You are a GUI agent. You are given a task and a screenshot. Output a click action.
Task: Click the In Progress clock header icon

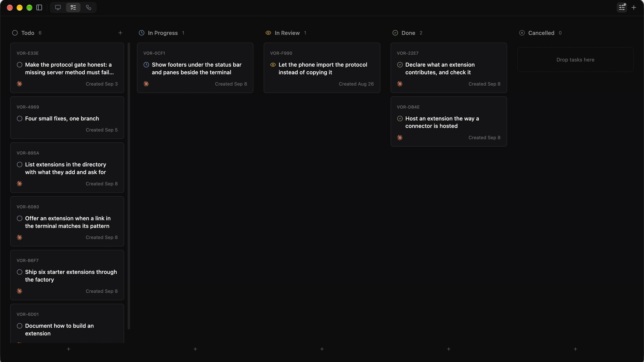coord(141,33)
